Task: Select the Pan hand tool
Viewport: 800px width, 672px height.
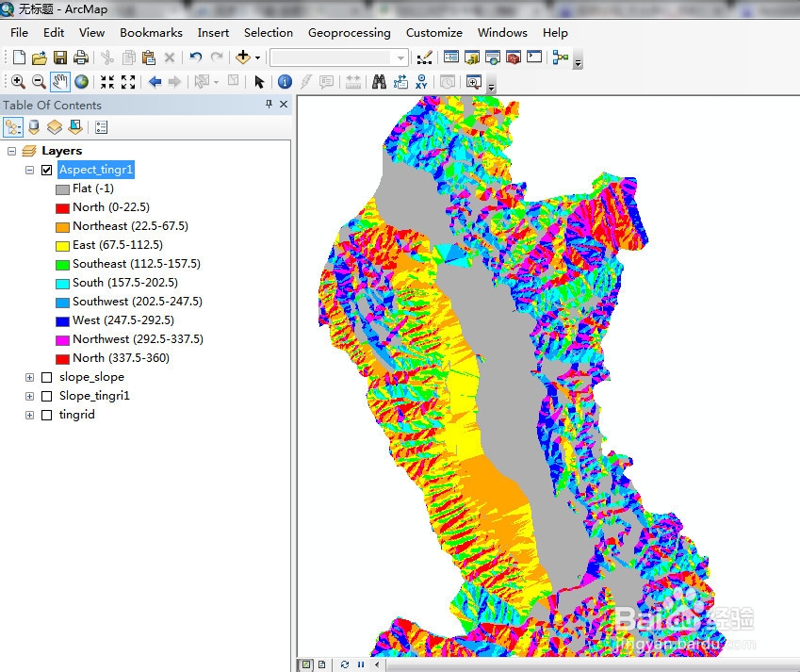Action: pyautogui.click(x=60, y=82)
